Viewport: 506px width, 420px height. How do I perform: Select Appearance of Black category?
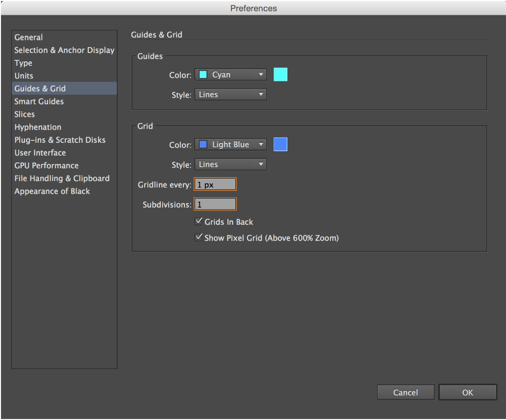pyautogui.click(x=64, y=191)
